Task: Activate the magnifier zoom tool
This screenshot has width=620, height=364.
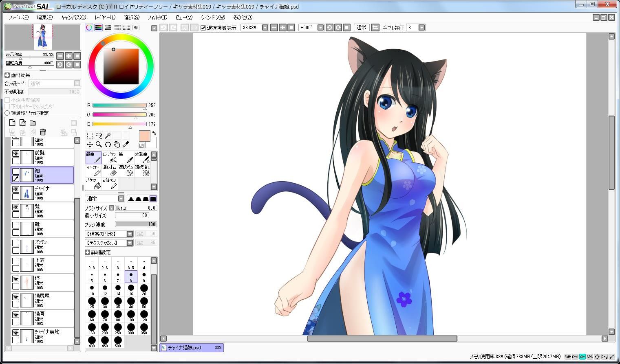Action: tap(99, 145)
